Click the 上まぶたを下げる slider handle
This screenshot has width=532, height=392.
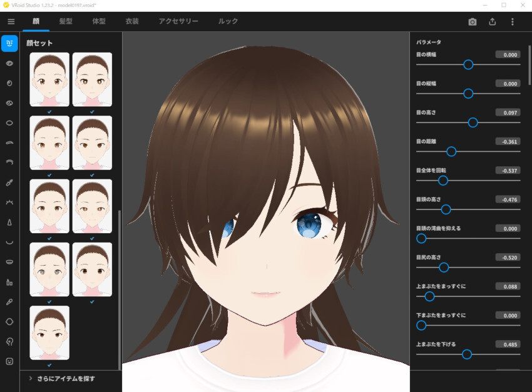tap(466, 354)
